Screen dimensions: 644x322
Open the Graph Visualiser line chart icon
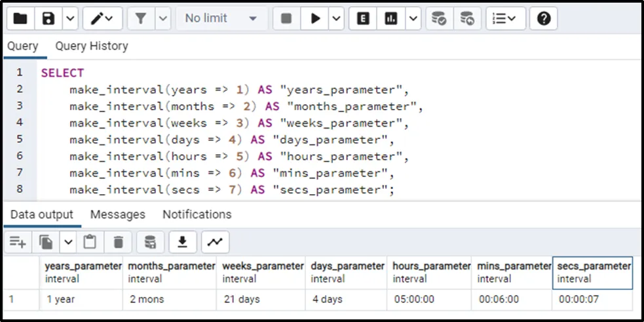(215, 242)
